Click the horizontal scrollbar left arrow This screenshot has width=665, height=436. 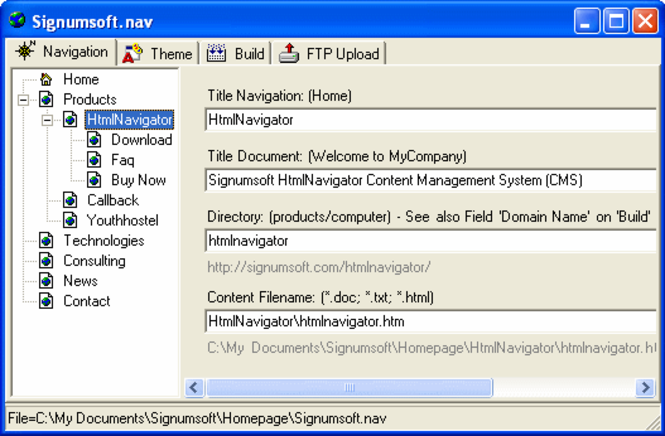click(194, 387)
